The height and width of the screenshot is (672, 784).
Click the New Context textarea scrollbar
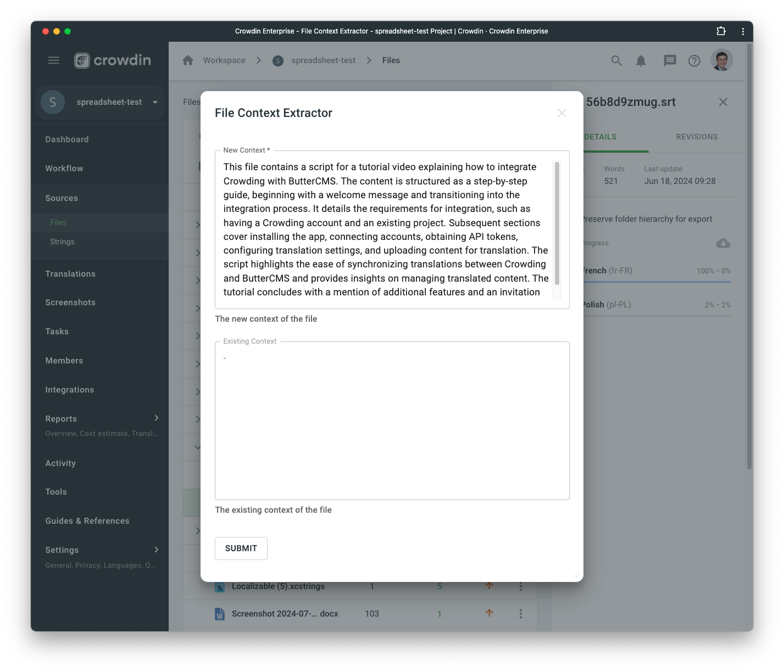[557, 223]
